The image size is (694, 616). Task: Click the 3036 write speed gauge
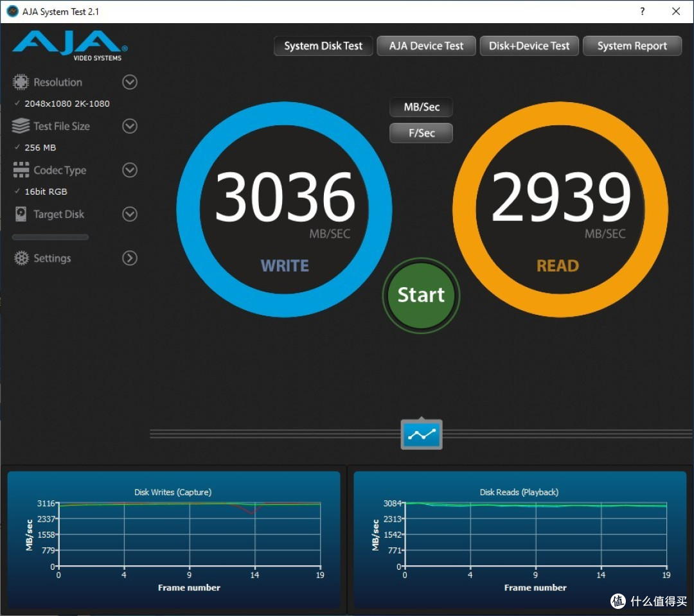coord(284,209)
